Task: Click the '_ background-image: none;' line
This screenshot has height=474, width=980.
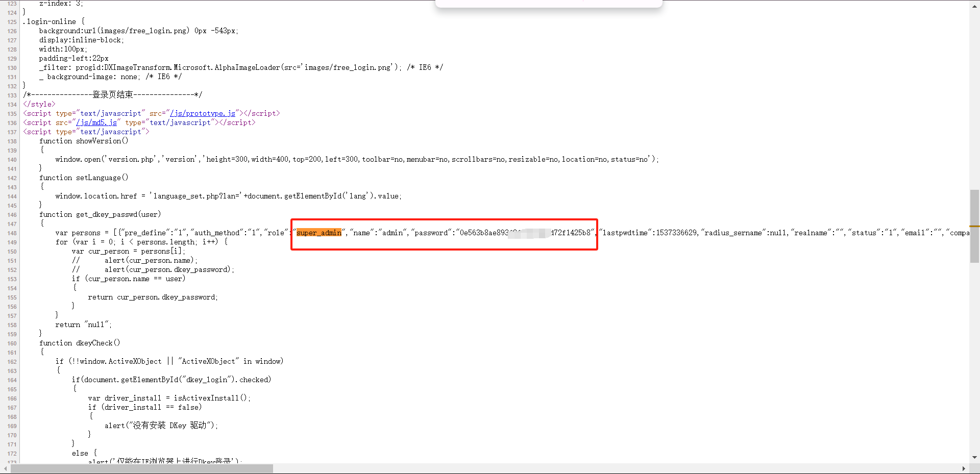Action: [x=110, y=77]
